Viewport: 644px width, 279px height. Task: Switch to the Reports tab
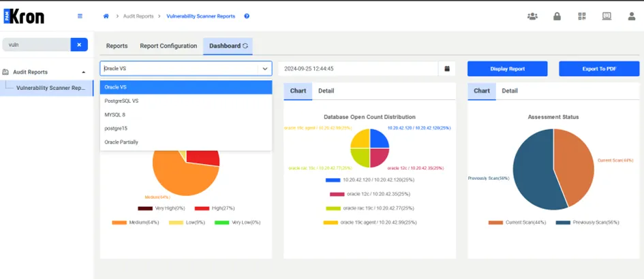(x=117, y=46)
